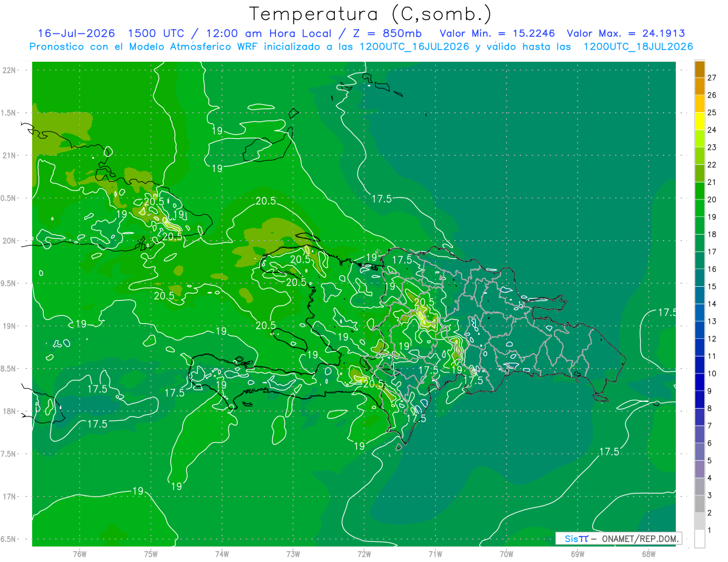Click the 76W longitude axis label
728x562 pixels.
pos(79,554)
